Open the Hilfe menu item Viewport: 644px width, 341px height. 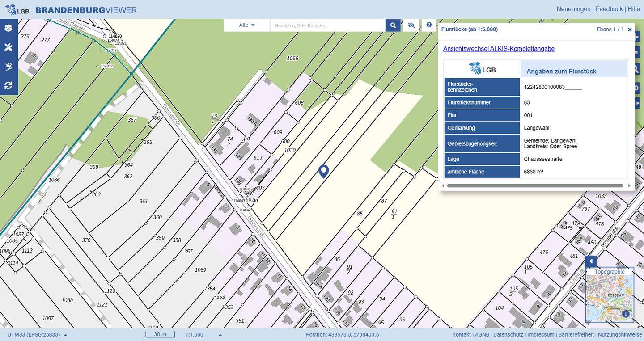633,9
